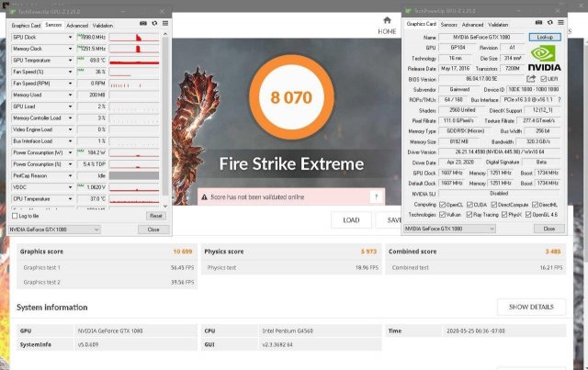This screenshot has height=370, width=588.
Task: Enable the Log to file checkbox
Action: click(x=14, y=216)
